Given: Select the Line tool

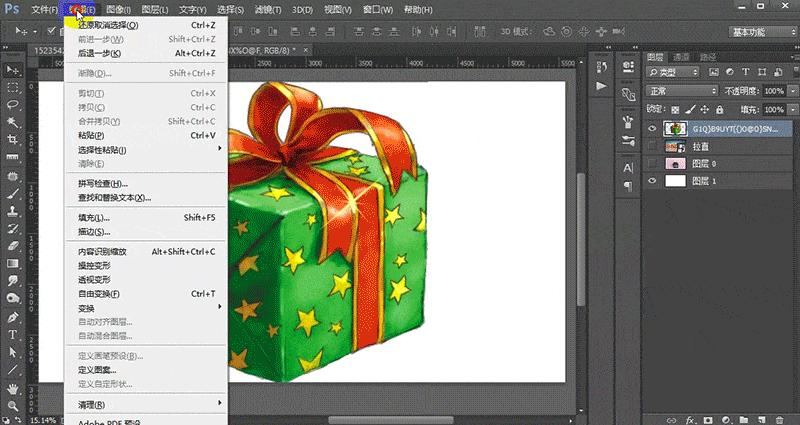Looking at the screenshot, I should [13, 369].
